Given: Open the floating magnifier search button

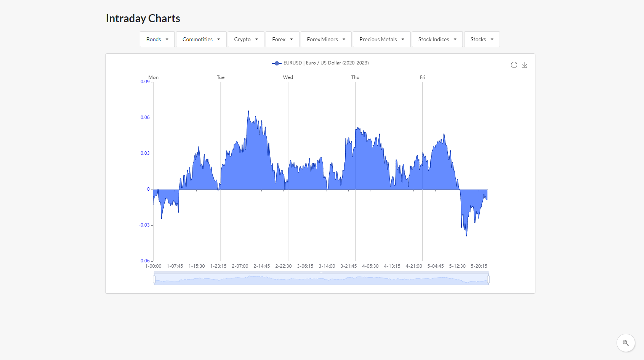Looking at the screenshot, I should coord(626,343).
